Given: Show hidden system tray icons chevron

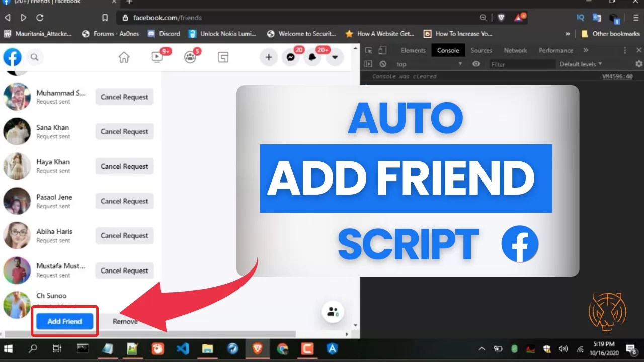Looking at the screenshot, I should coord(482,348).
